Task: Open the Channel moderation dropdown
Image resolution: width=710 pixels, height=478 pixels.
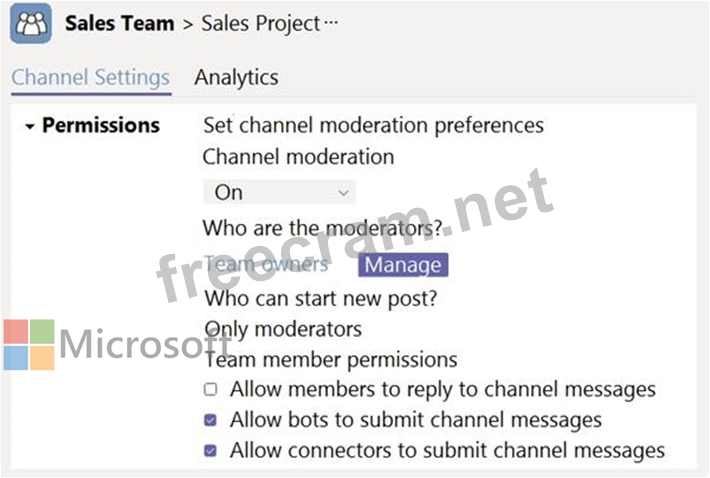Action: 279,192
